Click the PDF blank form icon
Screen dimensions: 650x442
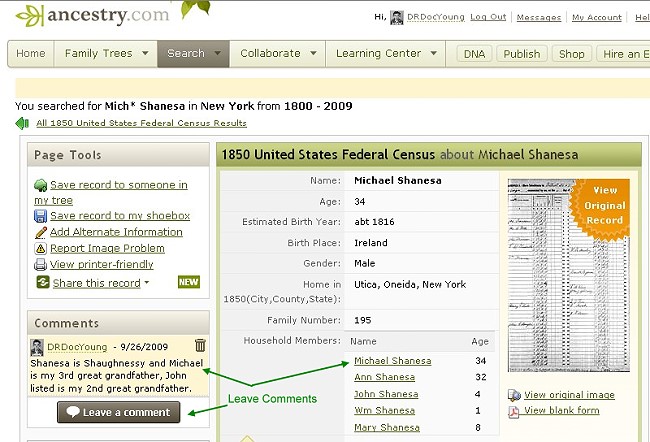514,412
